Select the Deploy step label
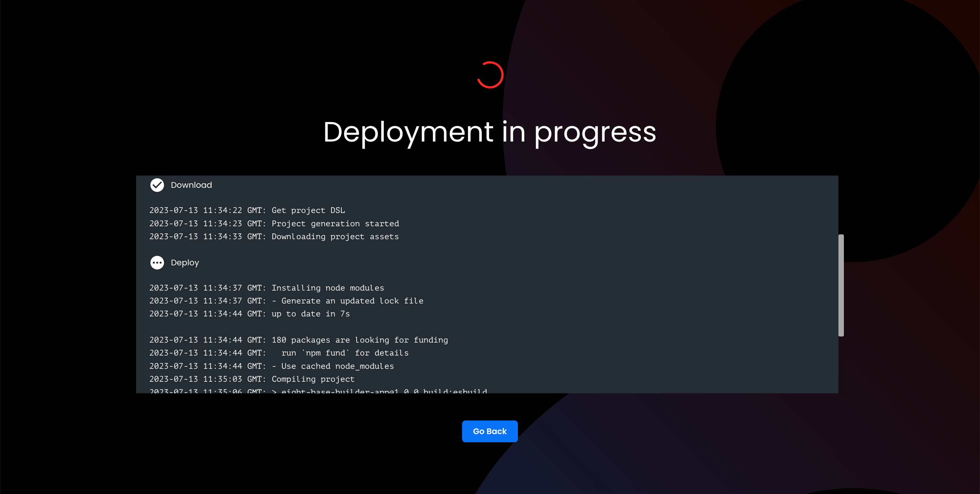Viewport: 980px width, 494px height. (x=184, y=263)
